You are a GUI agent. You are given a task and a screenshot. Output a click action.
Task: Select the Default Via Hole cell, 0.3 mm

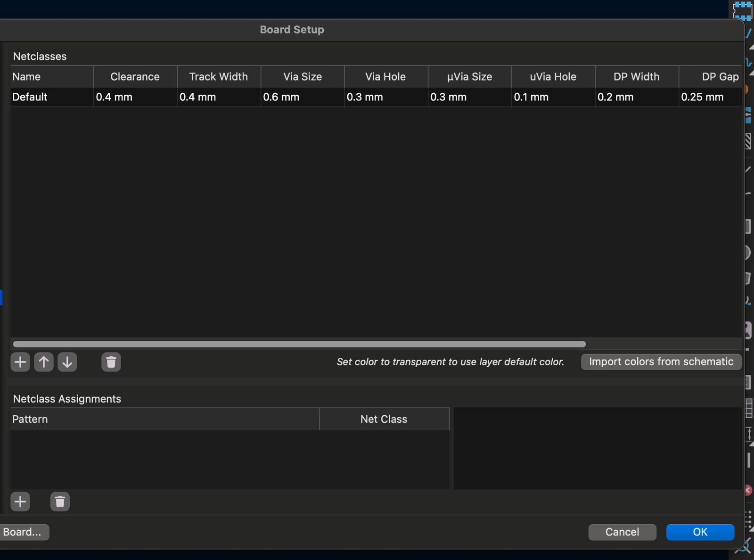point(386,97)
